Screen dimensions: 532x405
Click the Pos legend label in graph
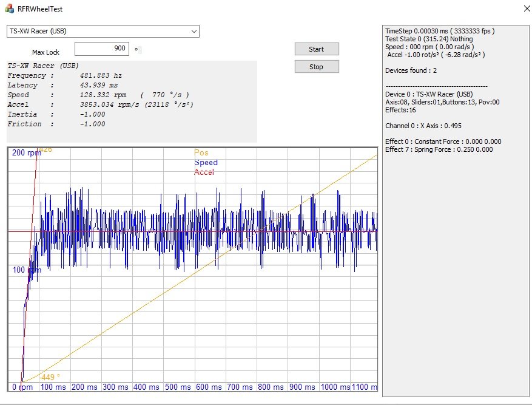(x=201, y=153)
